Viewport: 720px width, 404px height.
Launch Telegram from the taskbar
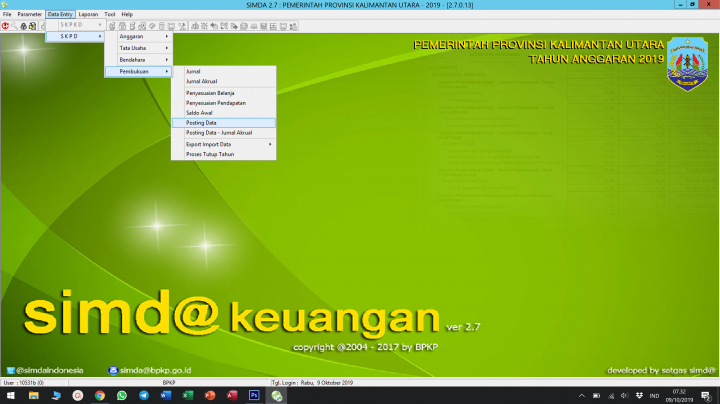(144, 395)
